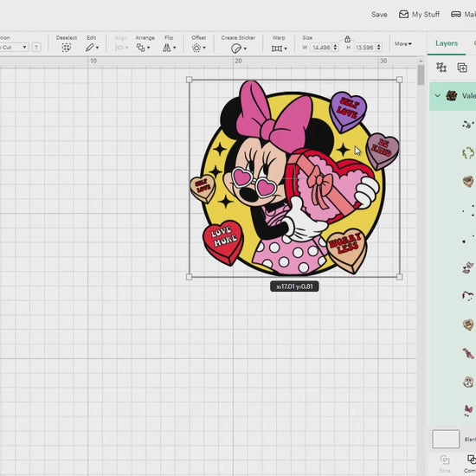The height and width of the screenshot is (476, 476).
Task: Click the small tan SELF LOVE heart
Action: [x=203, y=188]
